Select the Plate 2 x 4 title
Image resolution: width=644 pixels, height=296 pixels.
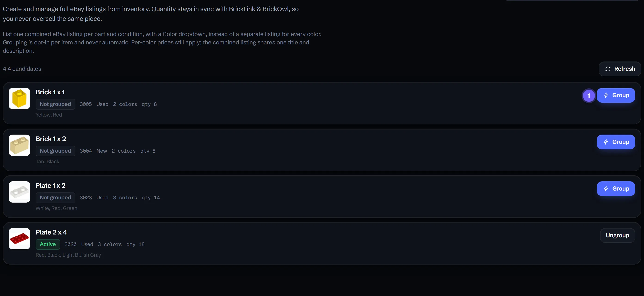tap(51, 232)
